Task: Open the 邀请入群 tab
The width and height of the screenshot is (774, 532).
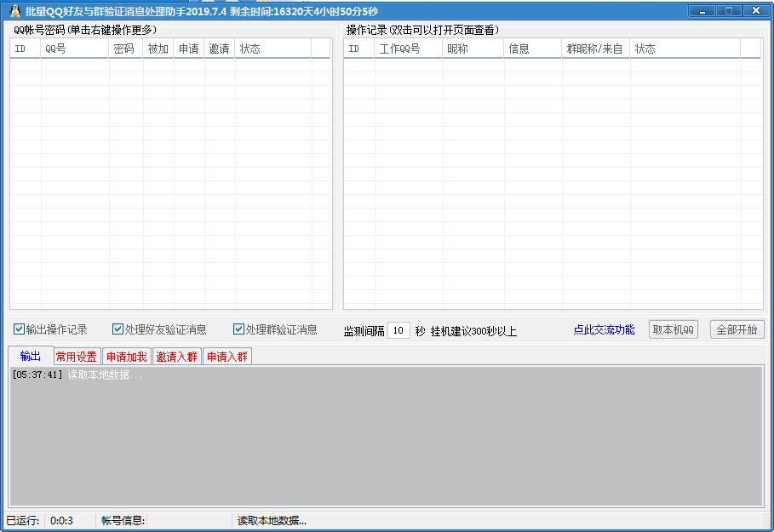Action: pos(177,357)
